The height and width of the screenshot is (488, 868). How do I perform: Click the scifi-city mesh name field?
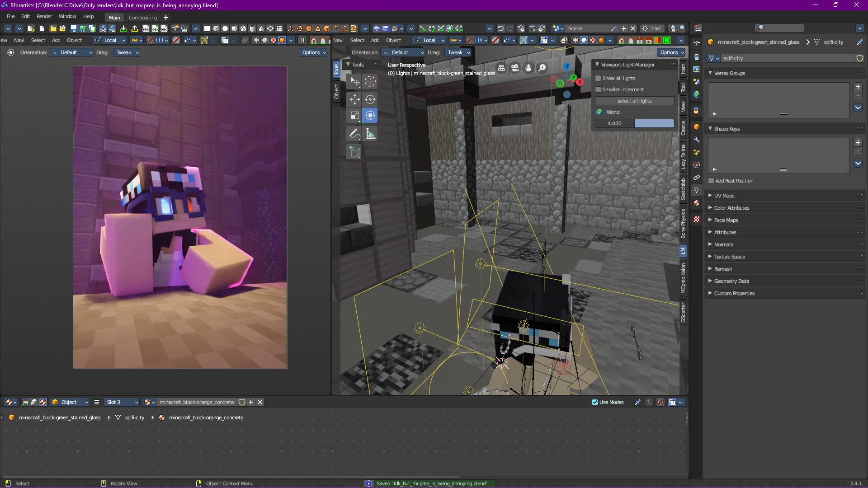click(787, 58)
